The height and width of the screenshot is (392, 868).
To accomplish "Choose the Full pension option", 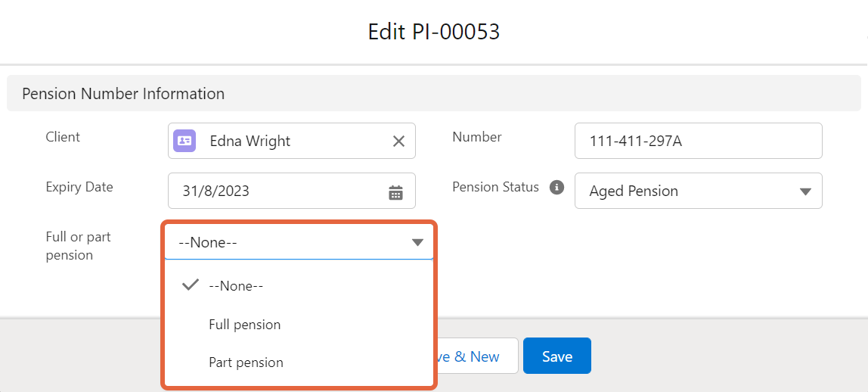I will tap(299, 325).
